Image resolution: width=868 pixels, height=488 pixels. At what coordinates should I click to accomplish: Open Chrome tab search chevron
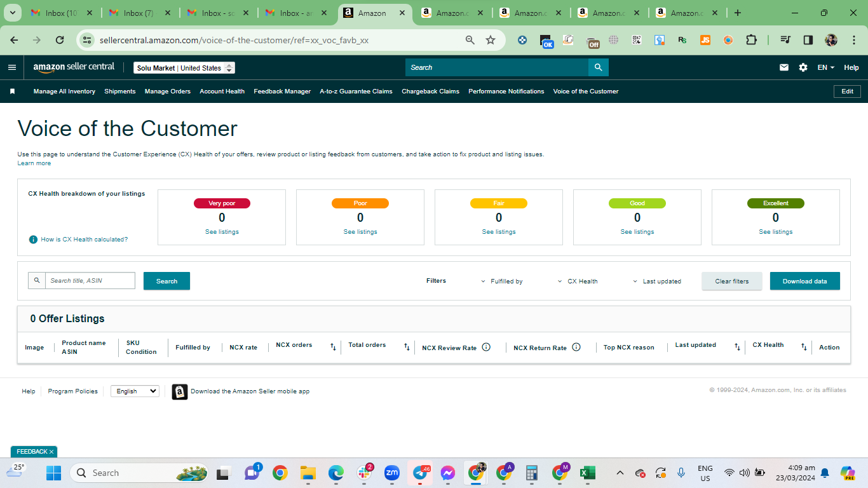13,13
